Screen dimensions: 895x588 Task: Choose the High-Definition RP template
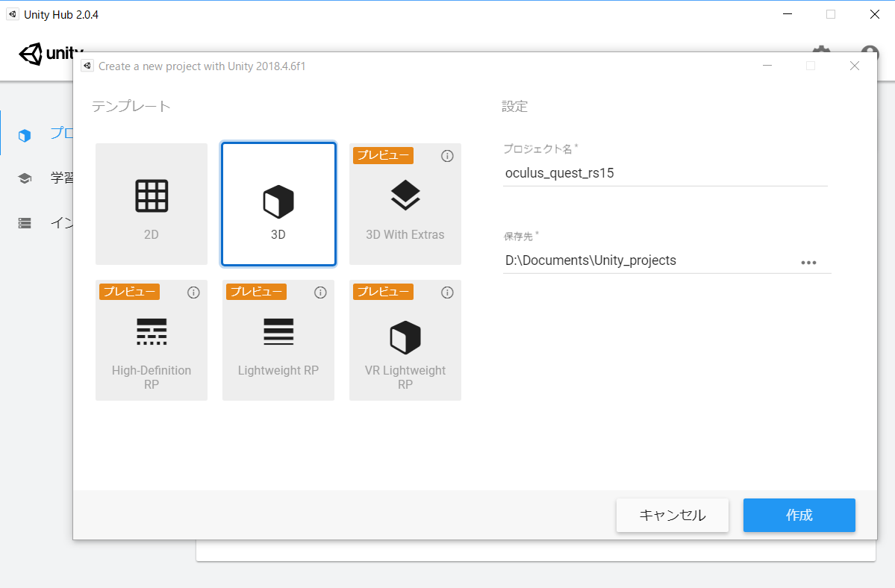152,340
